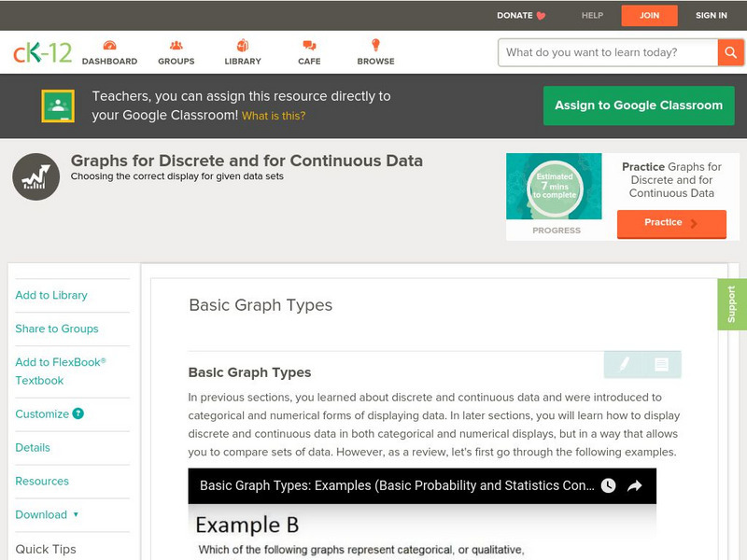This screenshot has width=747, height=560.
Task: Open the Support side tab
Action: click(x=731, y=304)
